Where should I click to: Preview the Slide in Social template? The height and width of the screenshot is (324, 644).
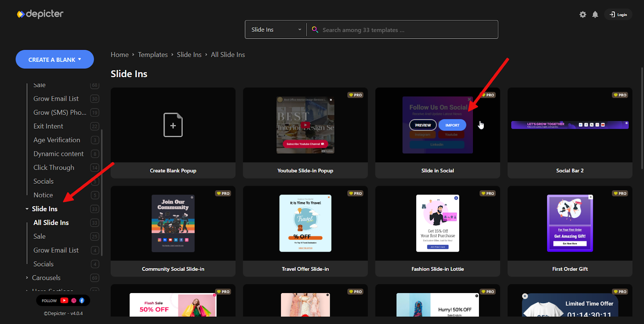coord(423,125)
